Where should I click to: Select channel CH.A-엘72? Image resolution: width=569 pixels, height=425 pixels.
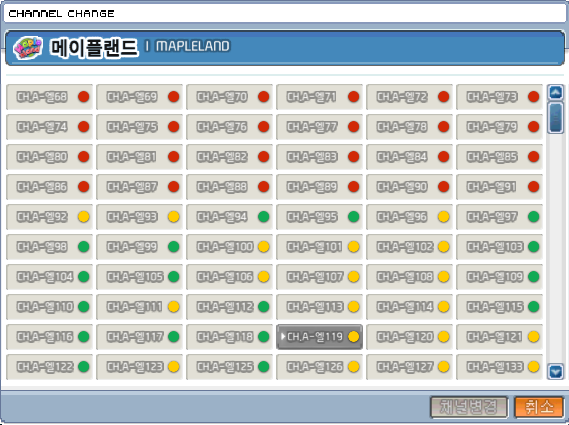pos(409,97)
